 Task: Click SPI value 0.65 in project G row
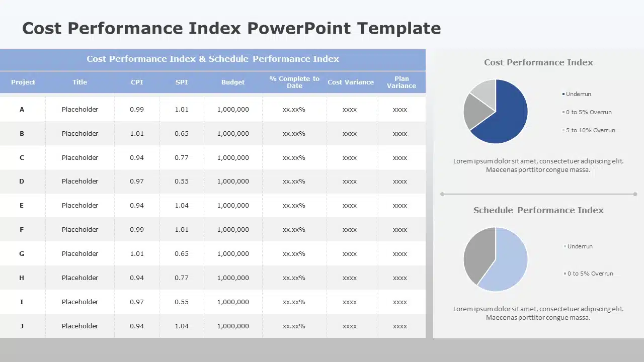(182, 253)
